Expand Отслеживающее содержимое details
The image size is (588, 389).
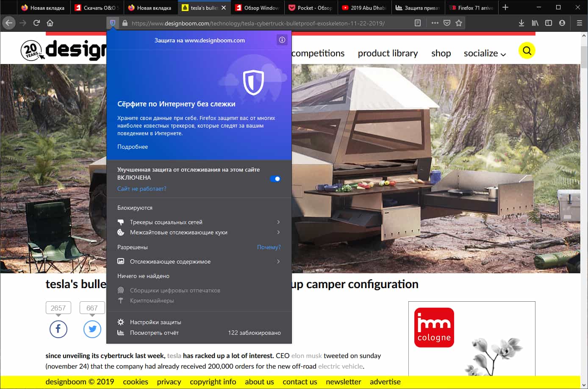(x=199, y=261)
